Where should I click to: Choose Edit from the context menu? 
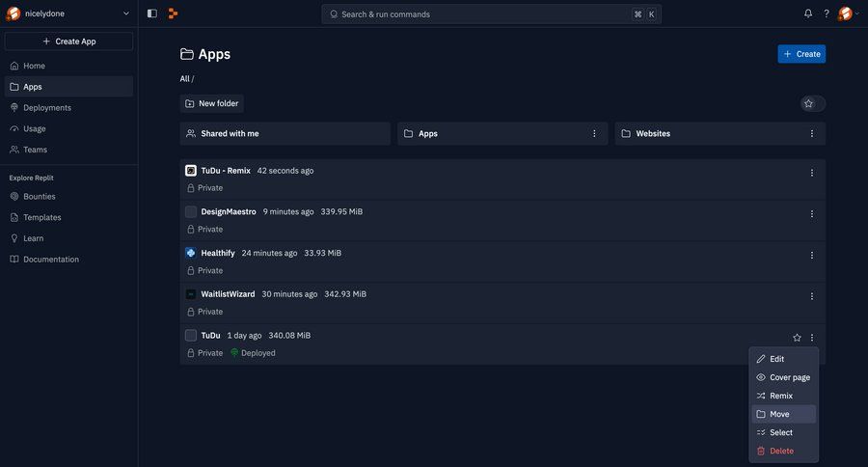783,359
